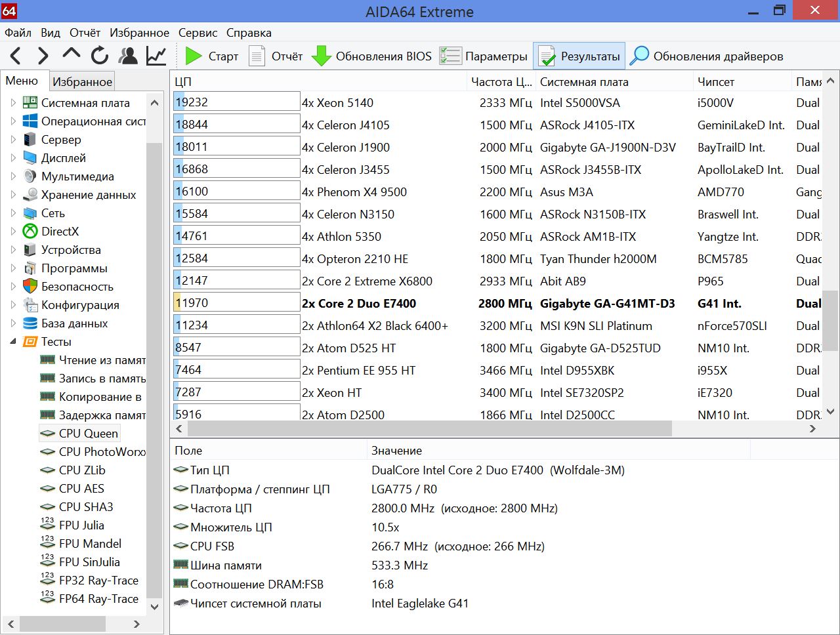Screen dimensions: 840x635
Task: Expand the Операционная система tree node
Action: pyautogui.click(x=13, y=121)
